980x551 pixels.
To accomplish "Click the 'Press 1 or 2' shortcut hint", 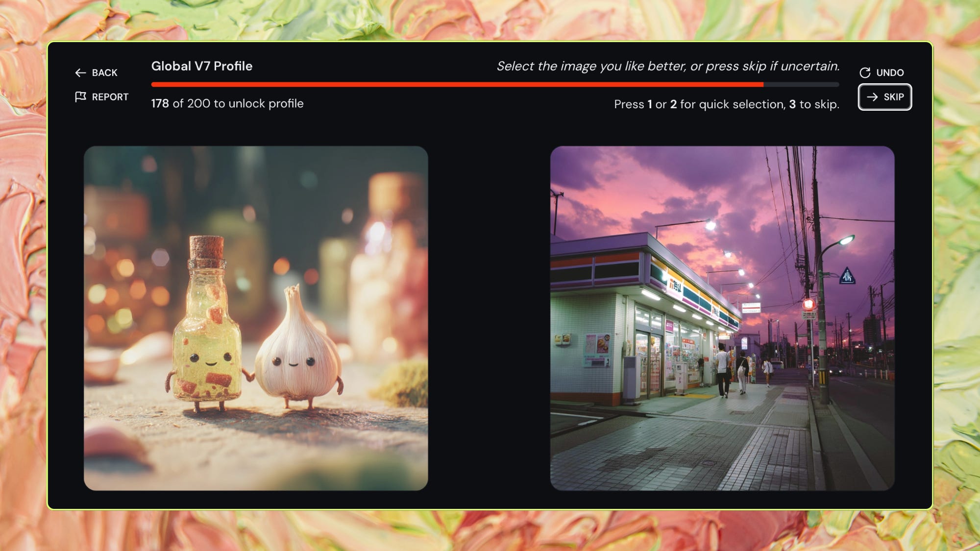I will coord(726,104).
